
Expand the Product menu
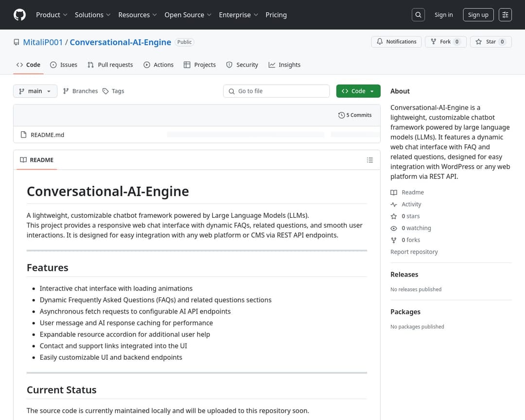[x=52, y=15]
